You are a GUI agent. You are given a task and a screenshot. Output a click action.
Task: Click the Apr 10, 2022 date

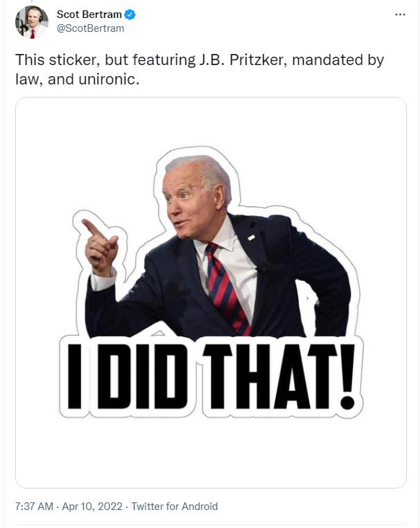coord(92,507)
